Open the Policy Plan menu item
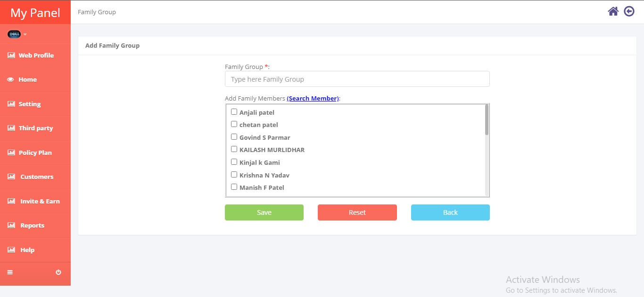Screen dimensions: 644x297 [35, 153]
